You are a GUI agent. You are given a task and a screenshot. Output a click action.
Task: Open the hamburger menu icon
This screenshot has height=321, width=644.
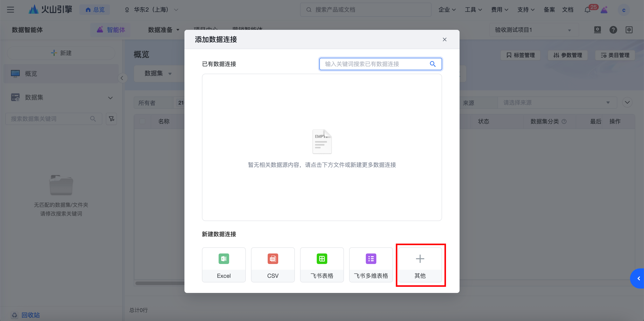tap(10, 10)
